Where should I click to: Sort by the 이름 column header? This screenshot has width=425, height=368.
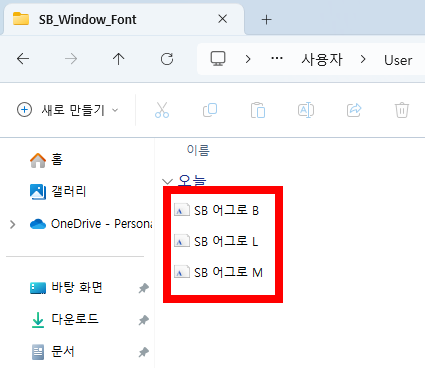click(198, 150)
